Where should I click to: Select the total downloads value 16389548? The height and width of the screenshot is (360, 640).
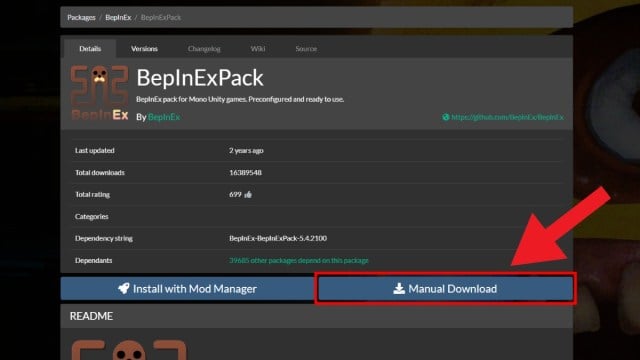[x=245, y=173]
